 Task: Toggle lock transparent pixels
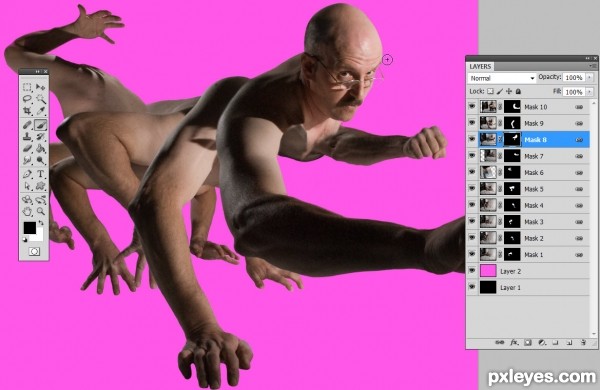[x=490, y=91]
